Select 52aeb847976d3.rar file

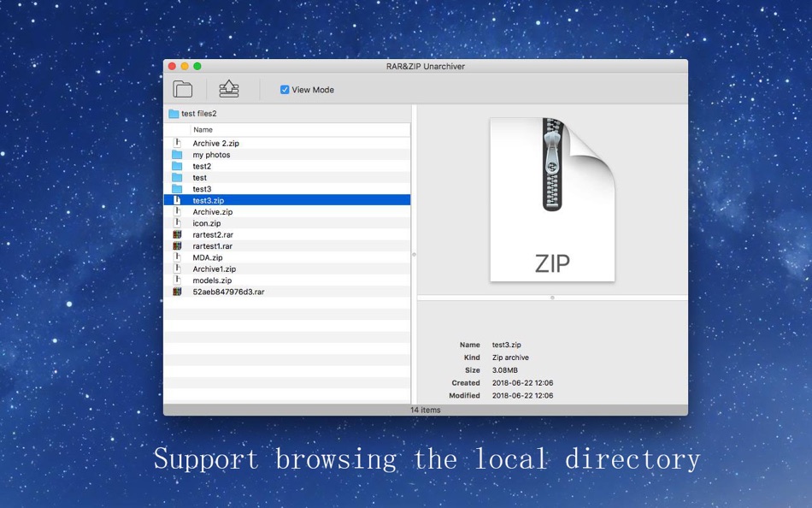287,292
